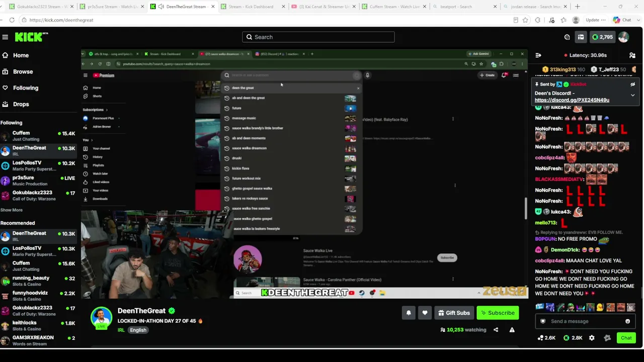Click the browser Update button
Viewport: 644px width, 362px height.
596,20
